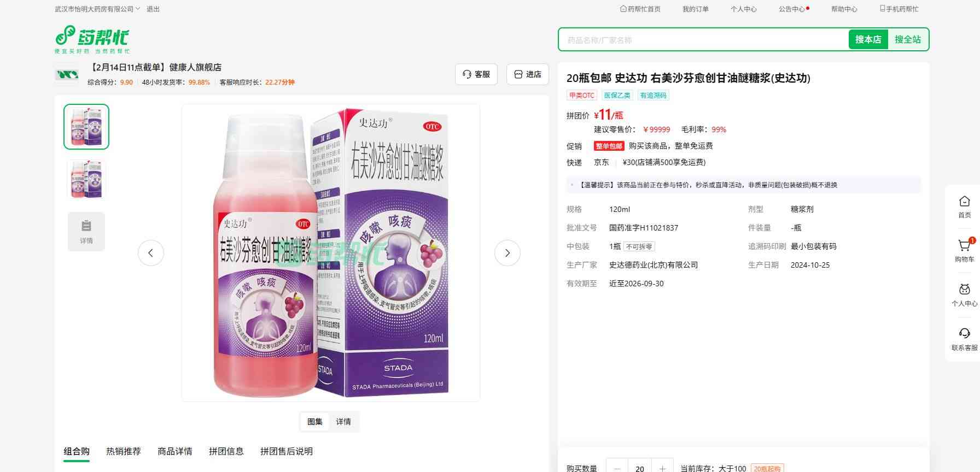
Task: Click the 药帮忙 logo
Action: pos(92,39)
